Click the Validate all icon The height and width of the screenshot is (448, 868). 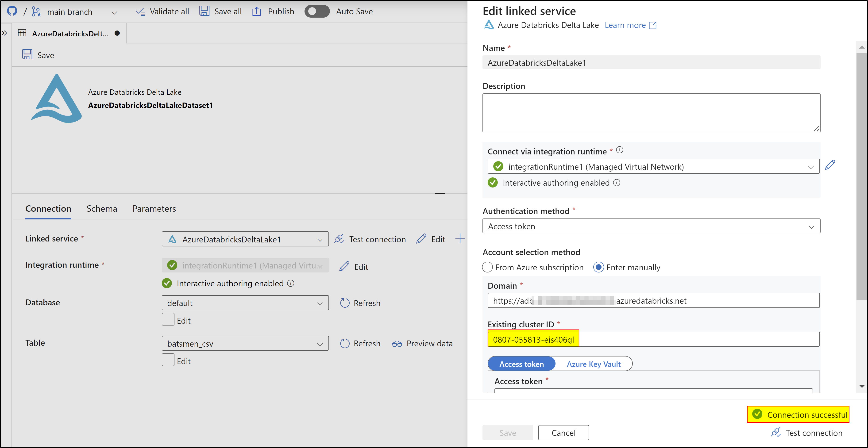pyautogui.click(x=140, y=12)
